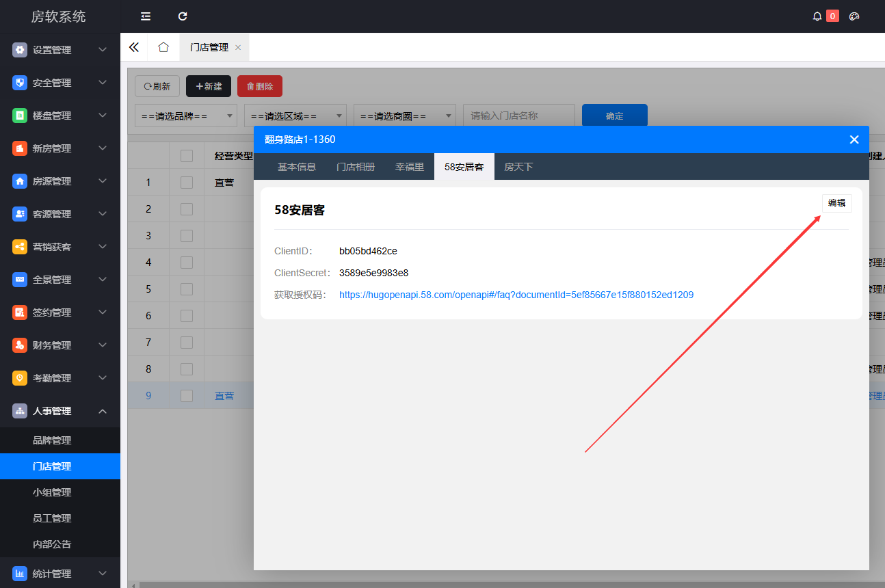Click the 设置管理 gear icon in sidebar
The height and width of the screenshot is (588, 885).
pyautogui.click(x=20, y=50)
